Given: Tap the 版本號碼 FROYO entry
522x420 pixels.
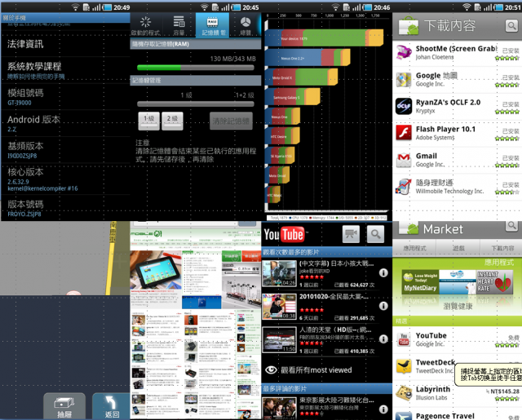Looking at the screenshot, I should (65, 208).
